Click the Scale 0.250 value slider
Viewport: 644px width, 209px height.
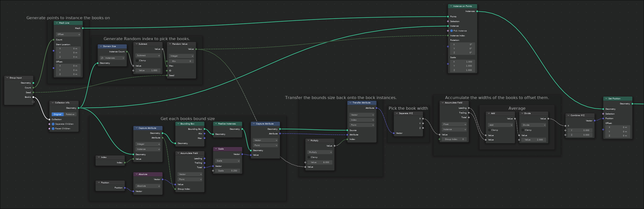pyautogui.click(x=228, y=171)
